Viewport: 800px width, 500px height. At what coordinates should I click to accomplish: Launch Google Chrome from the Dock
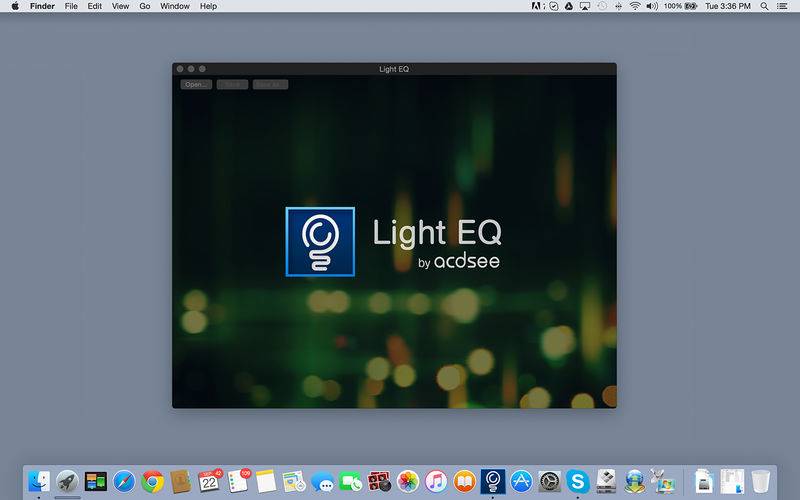click(153, 481)
